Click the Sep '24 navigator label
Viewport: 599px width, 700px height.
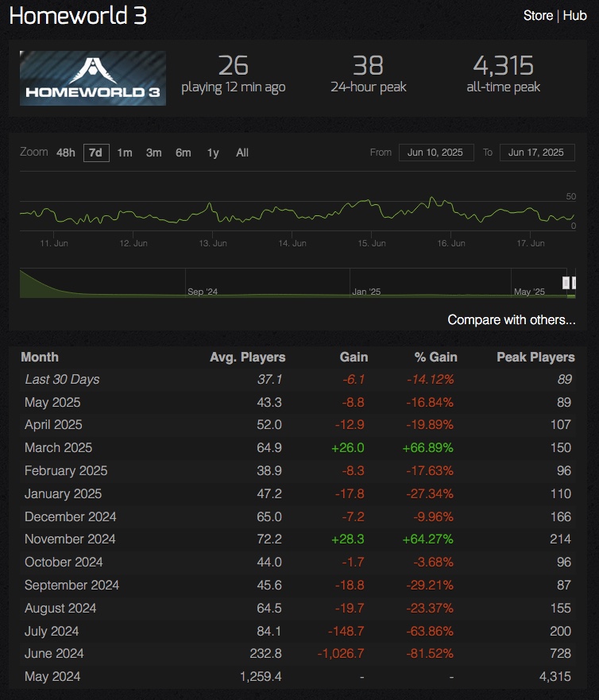203,292
